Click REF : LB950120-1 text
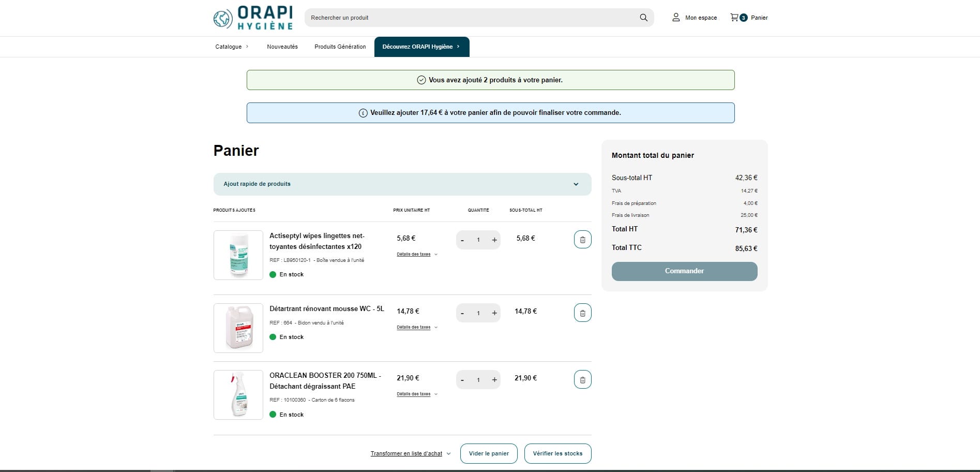Image resolution: width=980 pixels, height=472 pixels. 290,260
